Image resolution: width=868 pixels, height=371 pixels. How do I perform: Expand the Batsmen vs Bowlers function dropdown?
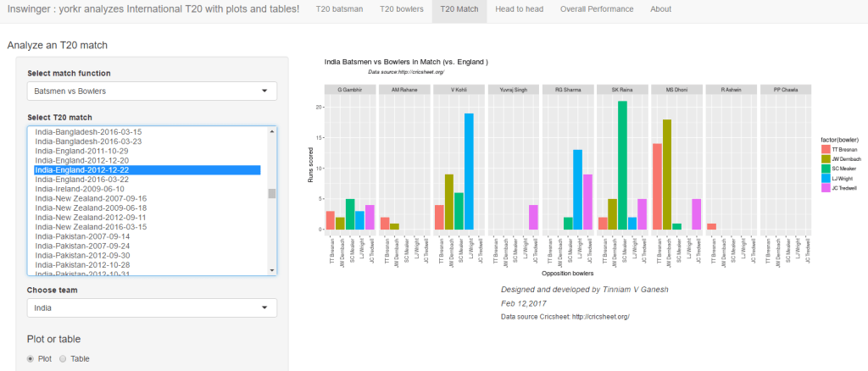[x=152, y=91]
